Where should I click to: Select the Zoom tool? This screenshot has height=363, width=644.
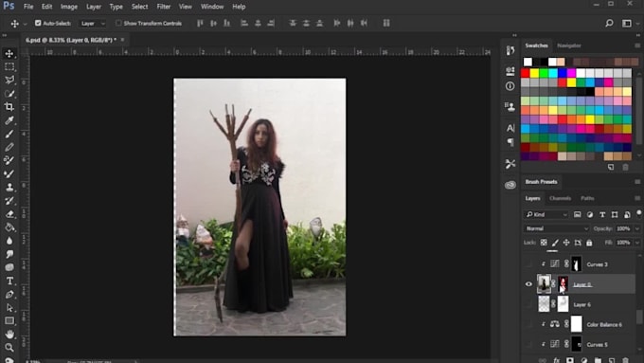[x=9, y=348]
